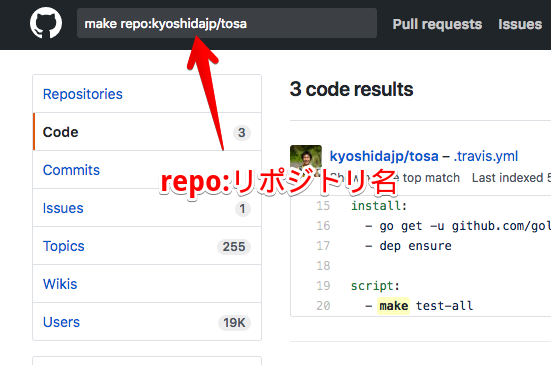Switch to Topics results
Image resolution: width=551 pixels, height=365 pixels.
[x=147, y=246]
